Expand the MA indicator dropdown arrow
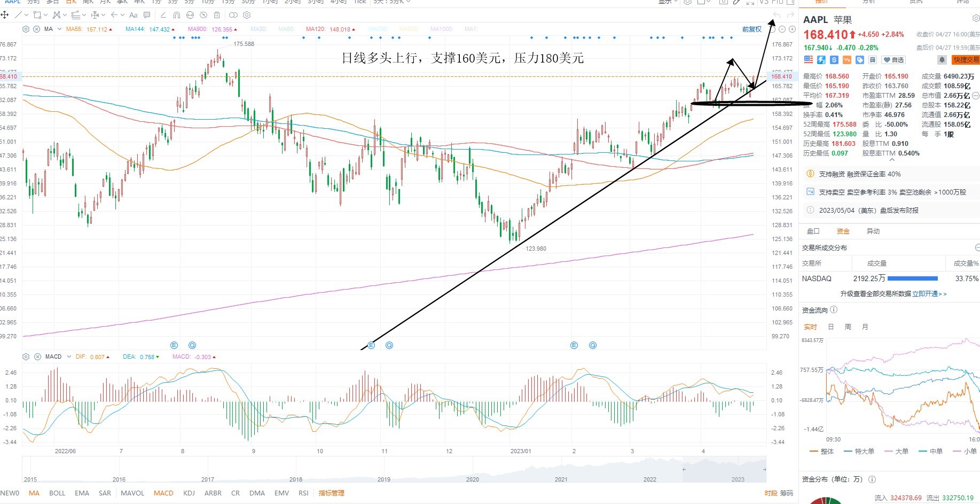The height and width of the screenshot is (504, 980). 59,29
